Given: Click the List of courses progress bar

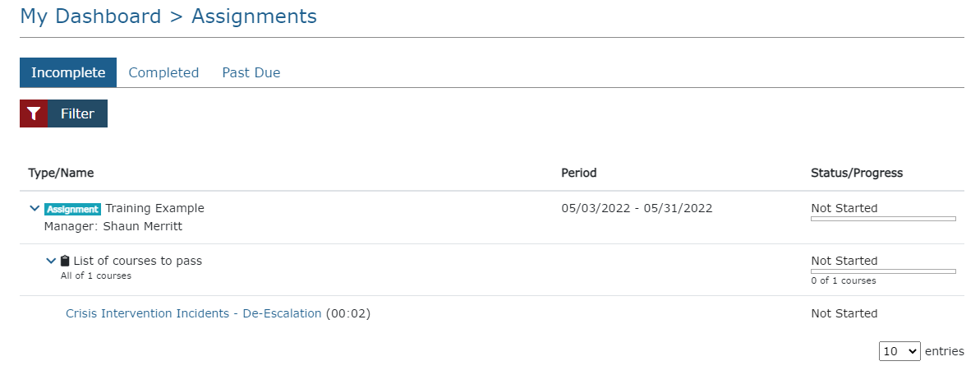Looking at the screenshot, I should [883, 271].
